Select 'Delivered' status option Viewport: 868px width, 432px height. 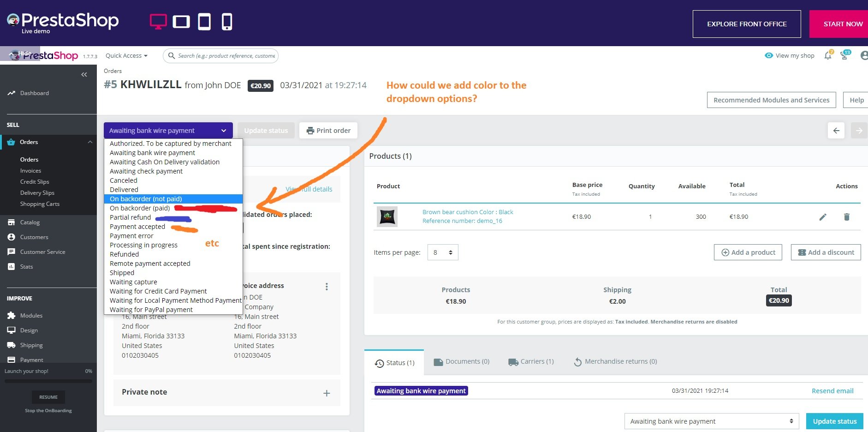[173, 190]
